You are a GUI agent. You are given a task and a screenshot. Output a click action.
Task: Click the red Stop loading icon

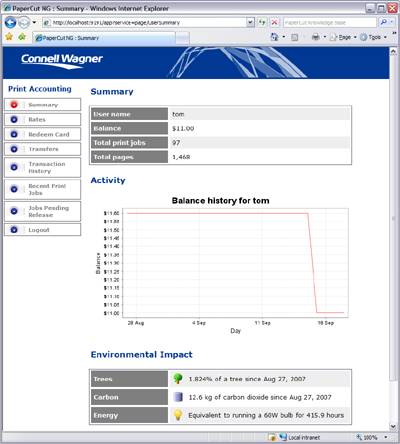(x=274, y=22)
